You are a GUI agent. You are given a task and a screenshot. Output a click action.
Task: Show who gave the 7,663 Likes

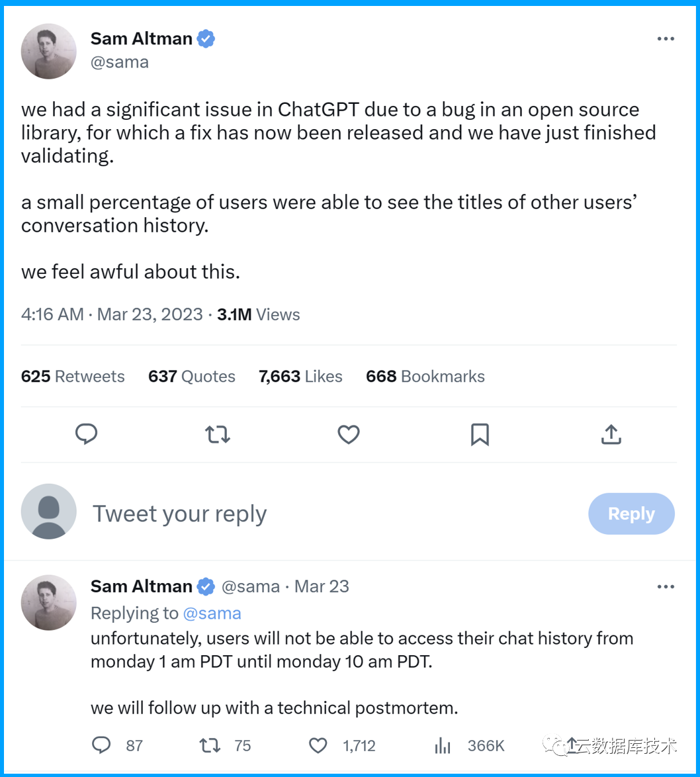click(300, 377)
